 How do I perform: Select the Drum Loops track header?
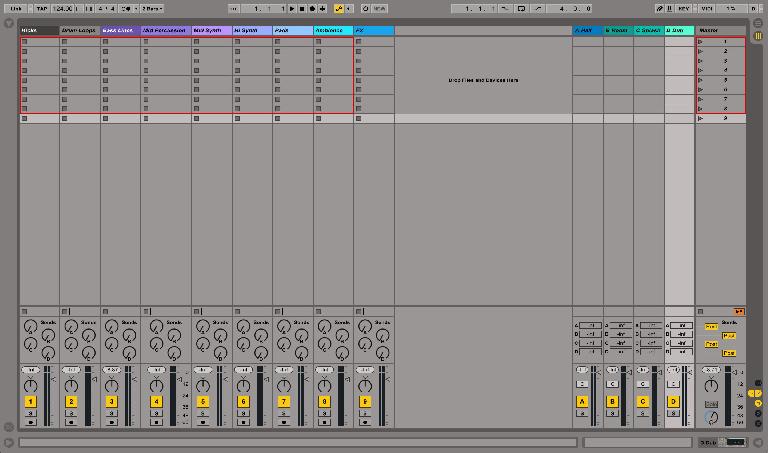coord(80,30)
